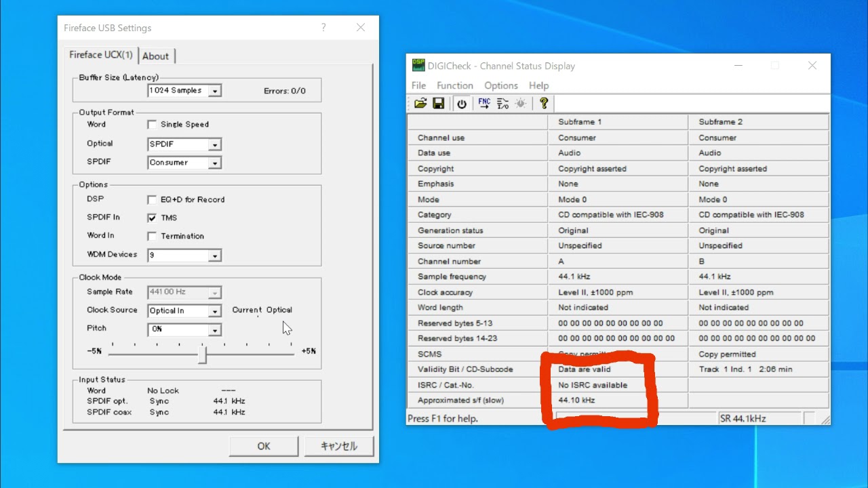Open the Pitch percentage dropdown
Viewport: 868px width, 488px height.
[x=214, y=330]
